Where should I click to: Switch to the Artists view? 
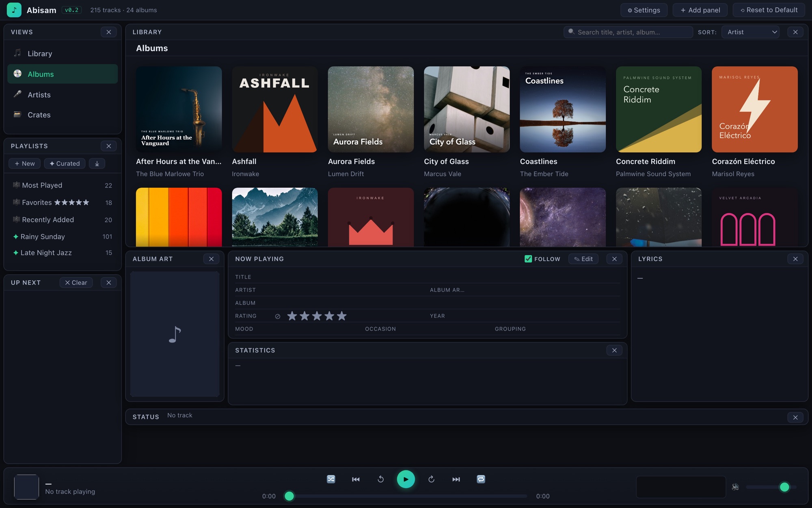click(63, 95)
